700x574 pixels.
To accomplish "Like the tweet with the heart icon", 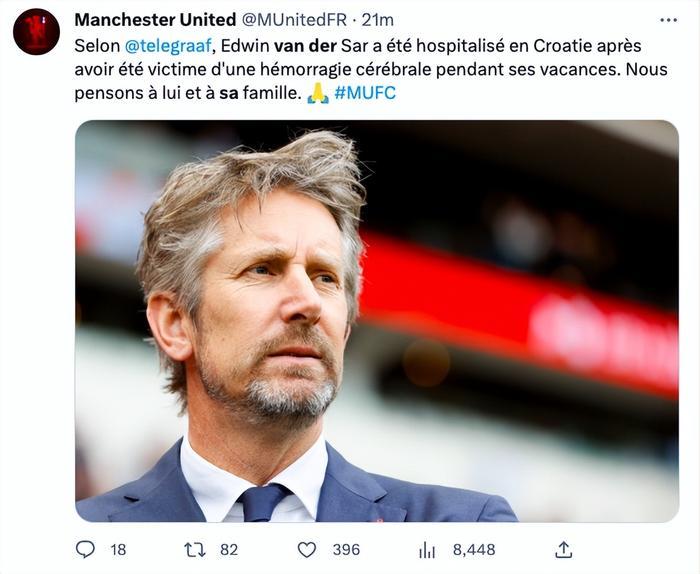I will click(307, 550).
